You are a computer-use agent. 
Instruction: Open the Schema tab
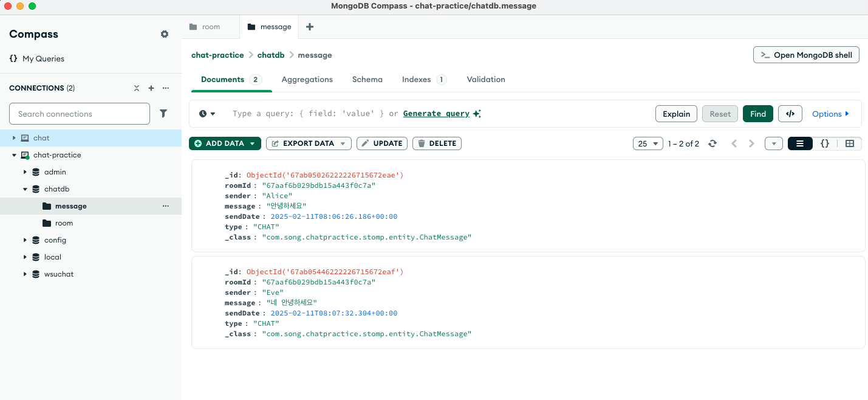click(x=367, y=80)
